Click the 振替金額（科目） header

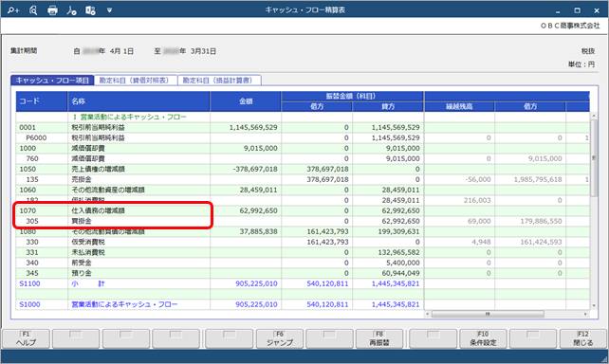[352, 97]
